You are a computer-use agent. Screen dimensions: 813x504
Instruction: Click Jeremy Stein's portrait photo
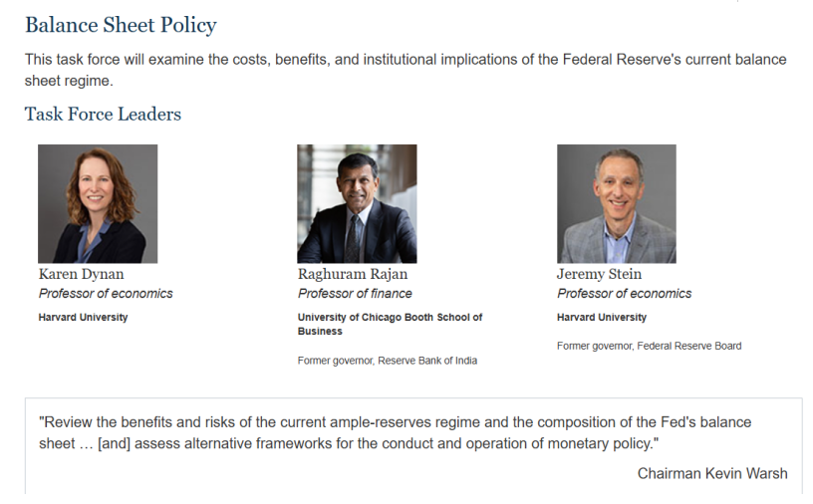click(617, 204)
